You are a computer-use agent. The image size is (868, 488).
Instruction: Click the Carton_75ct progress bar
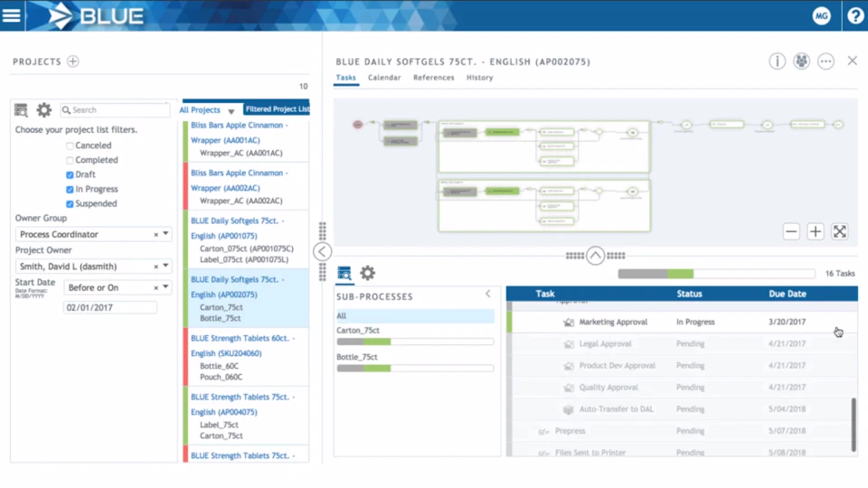[415, 342]
